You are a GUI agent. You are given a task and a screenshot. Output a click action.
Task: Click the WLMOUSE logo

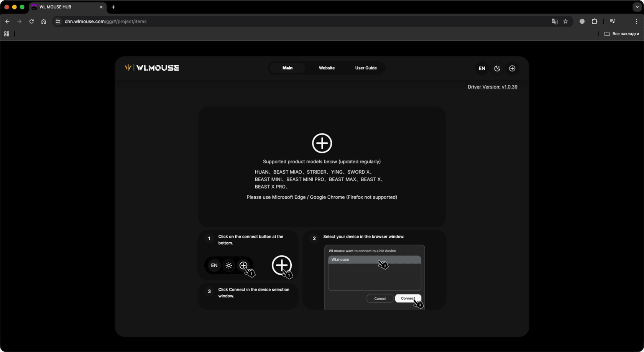[152, 68]
